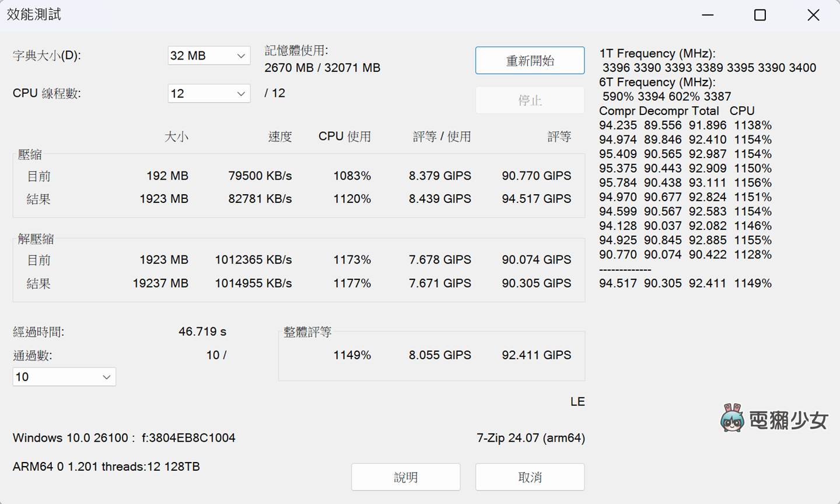Open the CPU threads 12 dropdown
The height and width of the screenshot is (504, 840).
tap(209, 93)
